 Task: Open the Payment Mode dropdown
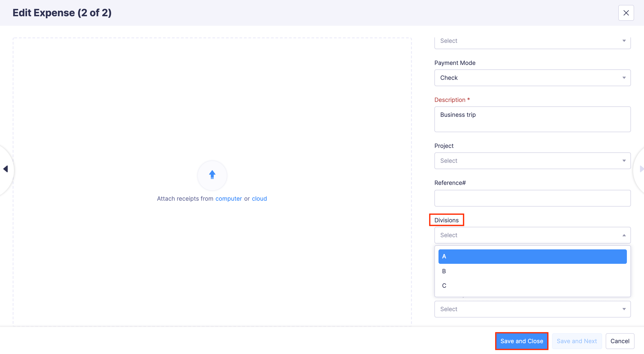pyautogui.click(x=532, y=78)
